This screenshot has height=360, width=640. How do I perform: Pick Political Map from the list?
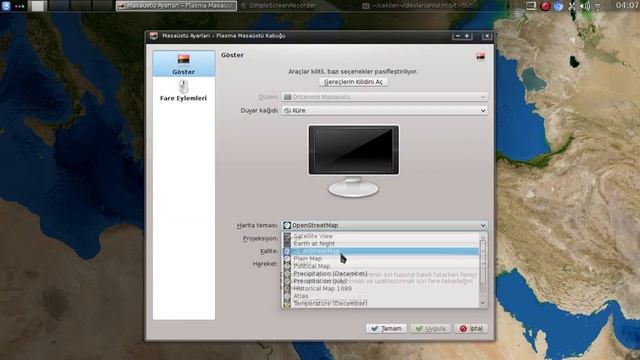coord(380,266)
